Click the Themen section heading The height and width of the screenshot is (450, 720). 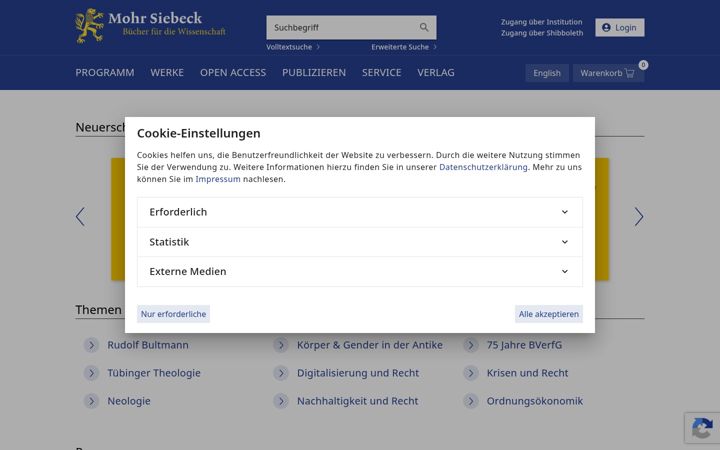pos(99,310)
